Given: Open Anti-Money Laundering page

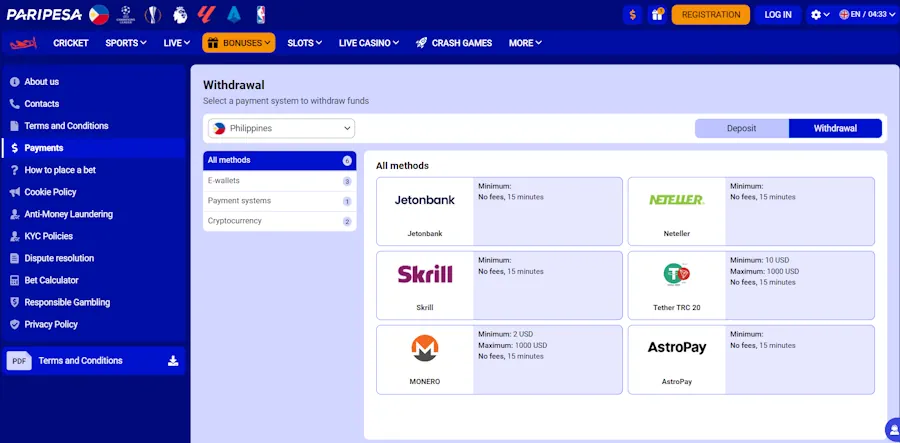Looking at the screenshot, I should pyautogui.click(x=93, y=214).
